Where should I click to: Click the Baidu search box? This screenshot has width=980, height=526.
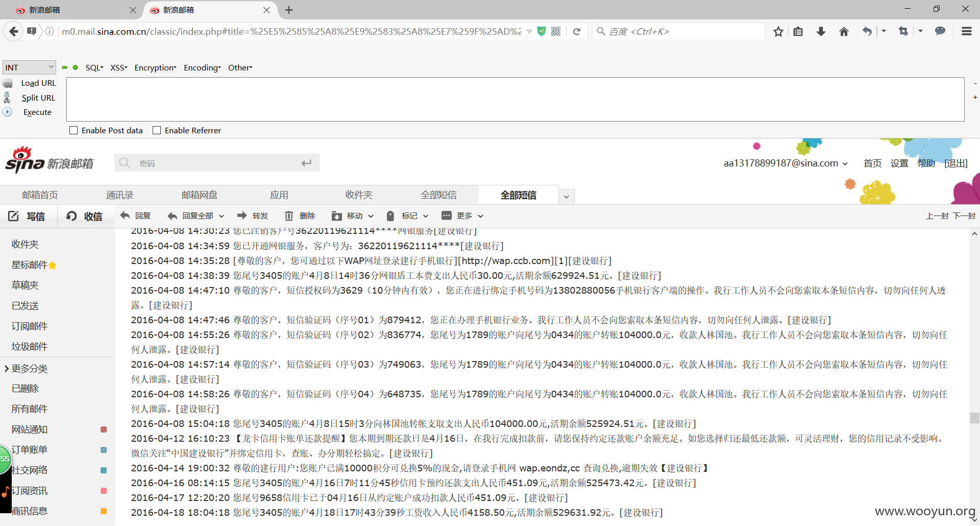[x=679, y=32]
